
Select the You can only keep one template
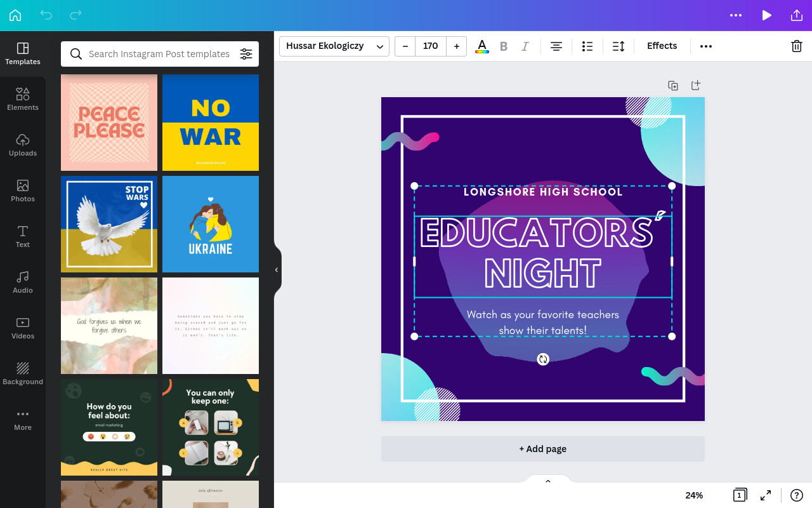pyautogui.click(x=211, y=427)
